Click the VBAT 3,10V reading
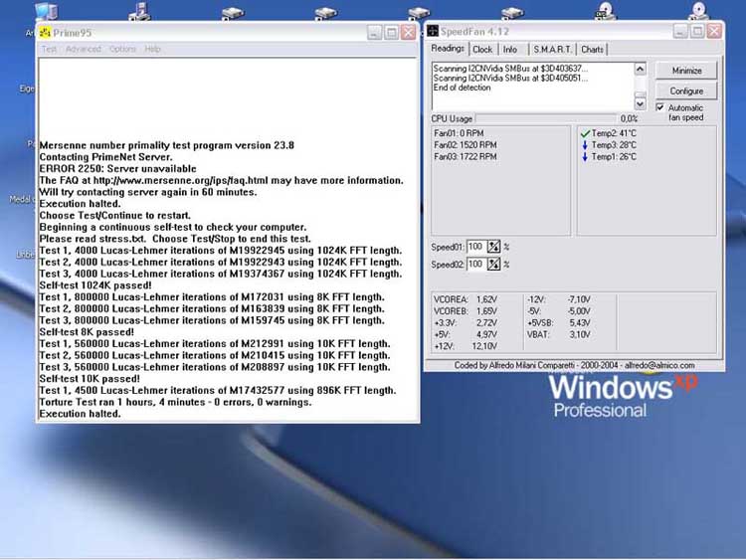 pos(559,334)
